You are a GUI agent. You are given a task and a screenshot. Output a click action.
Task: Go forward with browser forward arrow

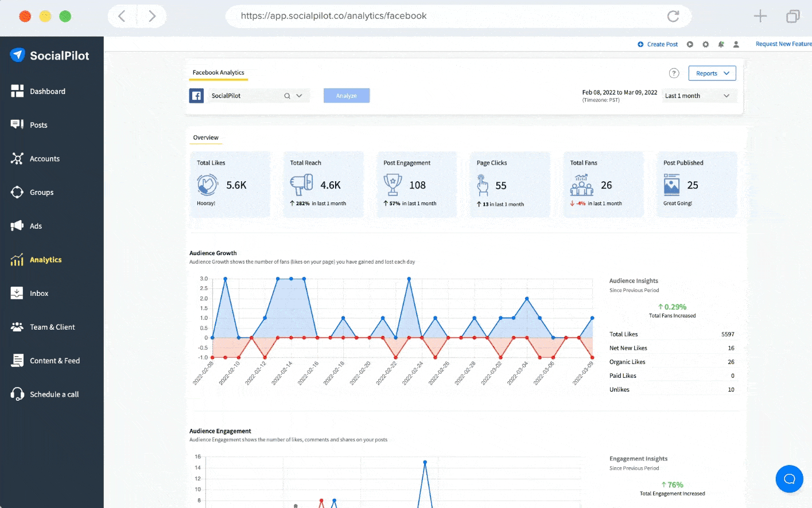coord(152,16)
